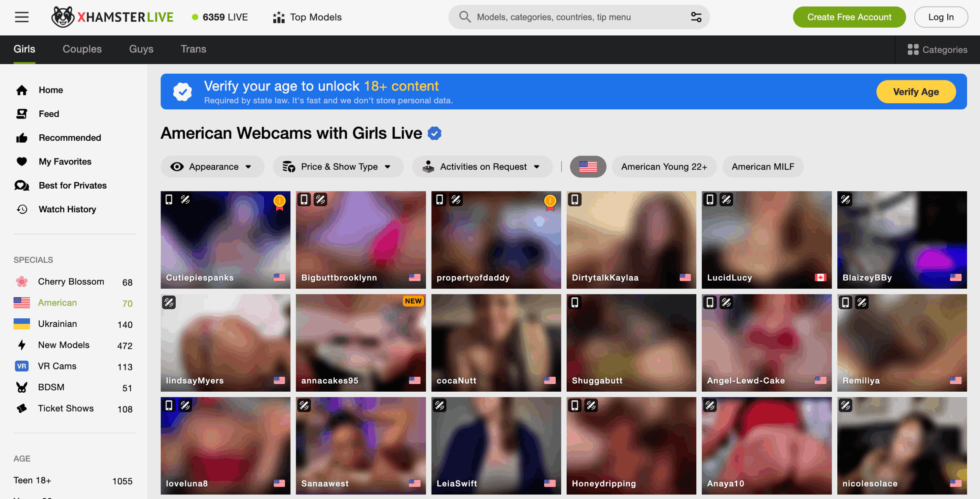Open the Shuggabutt stream thumbnail
980x499 pixels.
pos(631,342)
